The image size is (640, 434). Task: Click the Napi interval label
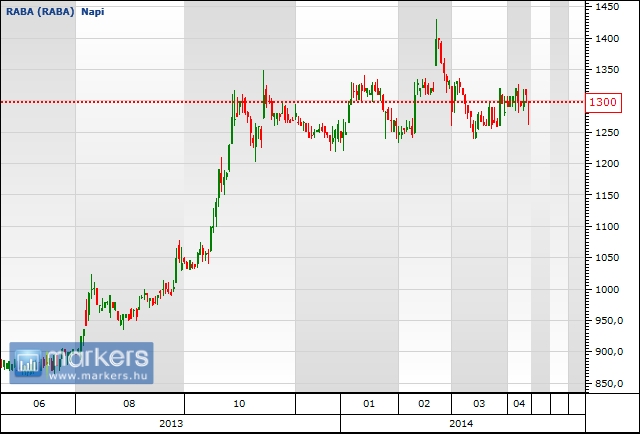(x=93, y=12)
